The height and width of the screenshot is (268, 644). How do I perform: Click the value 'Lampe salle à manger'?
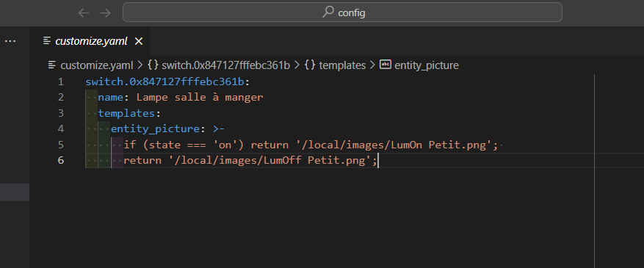point(200,97)
